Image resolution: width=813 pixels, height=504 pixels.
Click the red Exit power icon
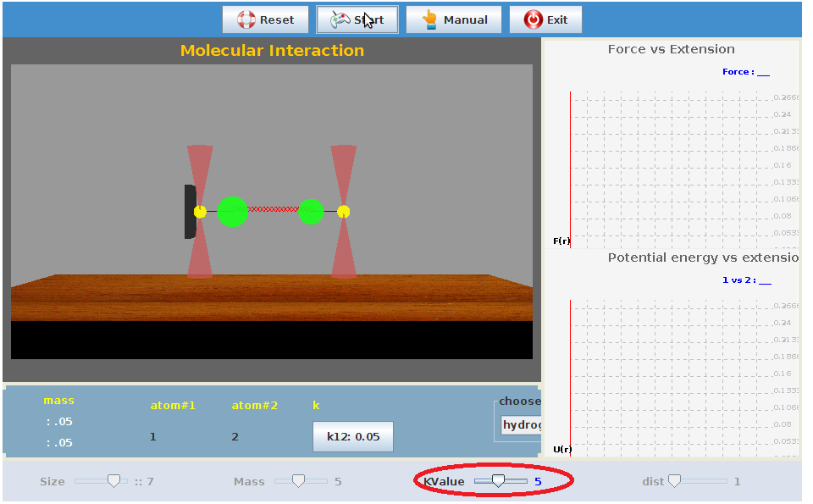coord(534,19)
